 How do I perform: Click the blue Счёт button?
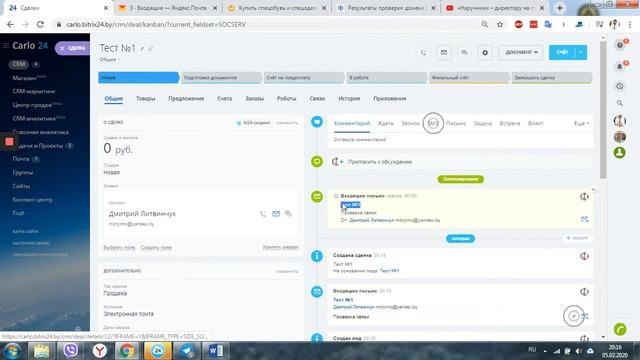pyautogui.click(x=562, y=53)
